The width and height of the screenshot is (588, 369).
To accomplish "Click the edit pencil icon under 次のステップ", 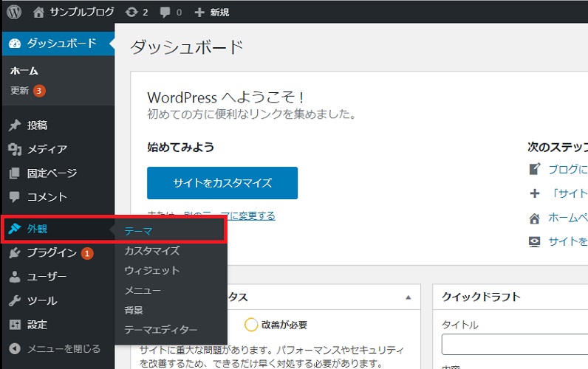I will (x=535, y=169).
